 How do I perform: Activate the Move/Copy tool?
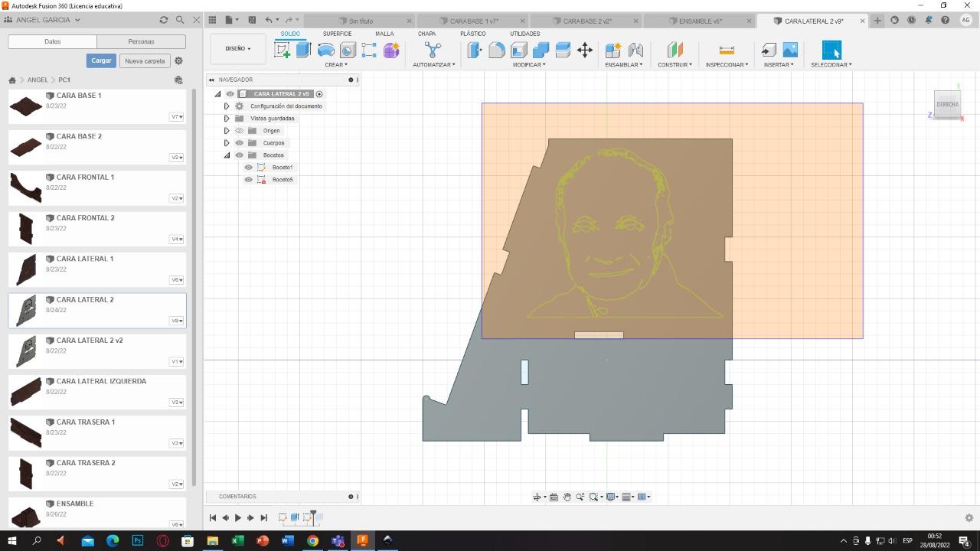pos(585,50)
